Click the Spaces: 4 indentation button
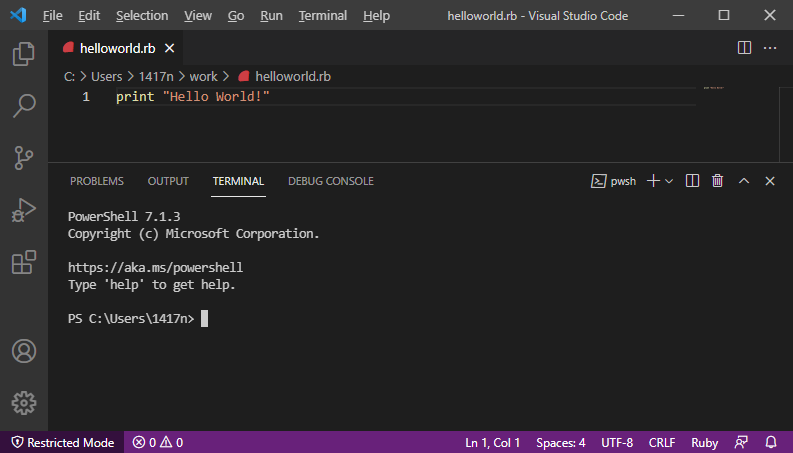The width and height of the screenshot is (793, 453). (561, 442)
